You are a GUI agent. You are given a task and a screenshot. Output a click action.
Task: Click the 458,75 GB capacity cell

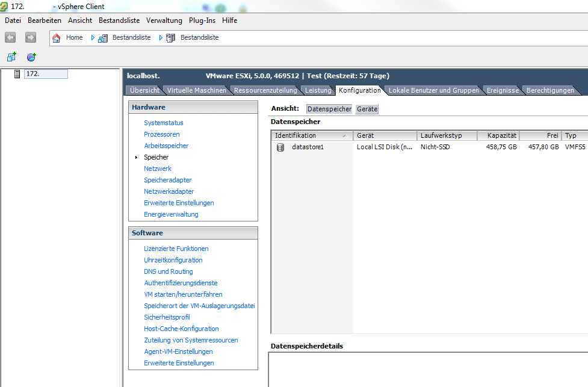click(x=501, y=147)
